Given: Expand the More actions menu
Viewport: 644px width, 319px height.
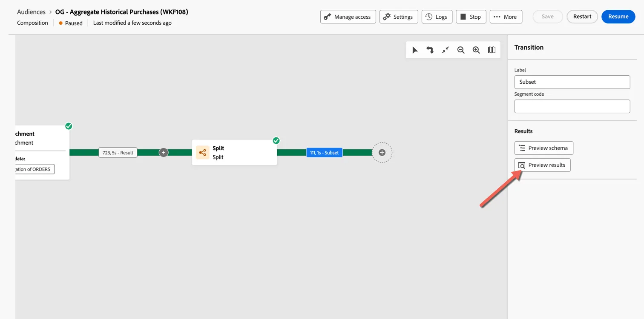Looking at the screenshot, I should pos(506,17).
